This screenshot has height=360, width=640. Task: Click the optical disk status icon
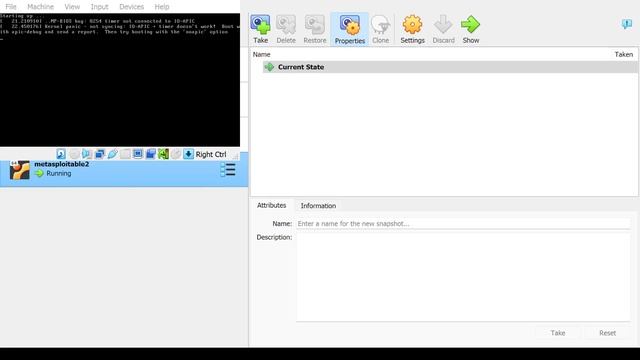pyautogui.click(x=74, y=154)
